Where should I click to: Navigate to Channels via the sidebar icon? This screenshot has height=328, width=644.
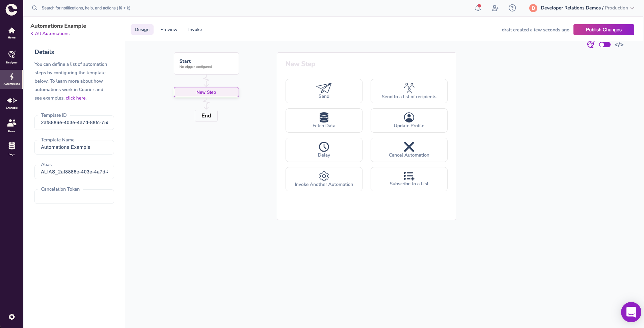click(11, 102)
